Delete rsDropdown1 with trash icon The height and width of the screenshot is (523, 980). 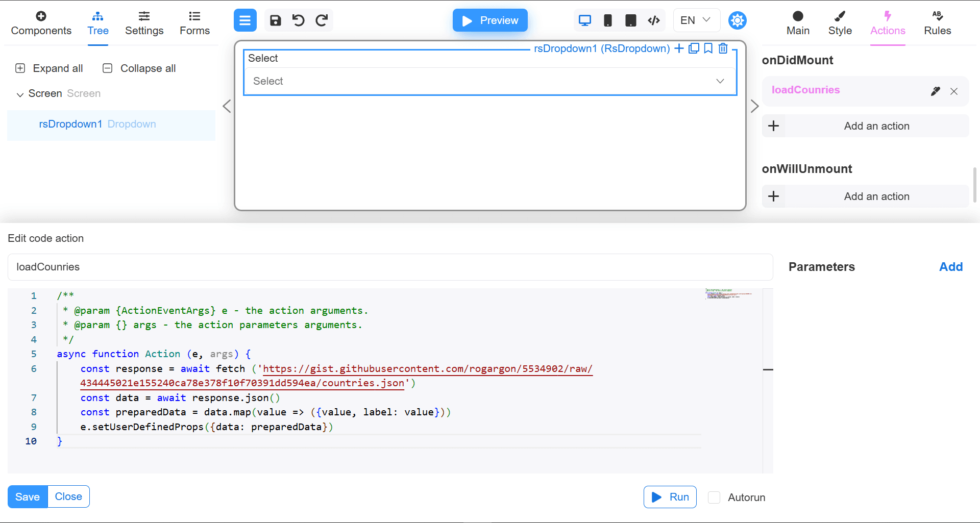pos(723,48)
